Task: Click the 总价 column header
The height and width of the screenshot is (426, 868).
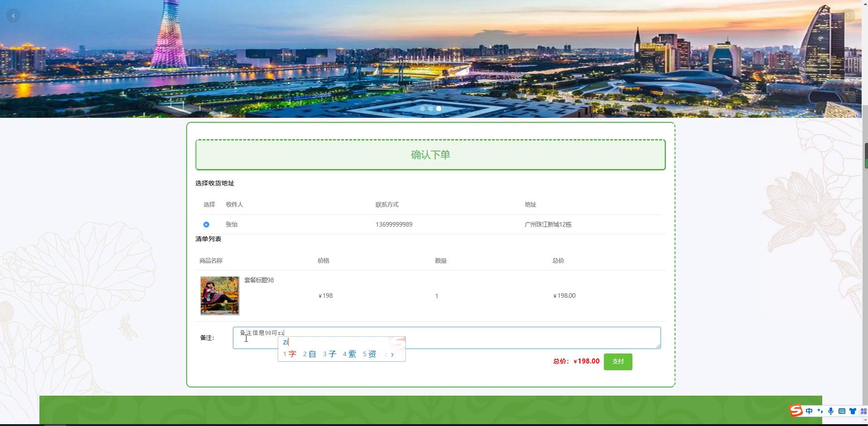Action: pyautogui.click(x=558, y=261)
